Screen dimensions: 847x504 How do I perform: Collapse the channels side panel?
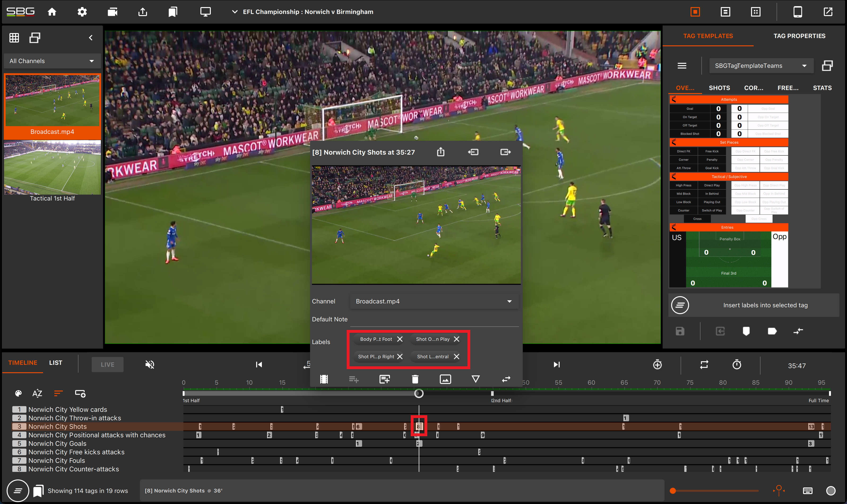91,38
